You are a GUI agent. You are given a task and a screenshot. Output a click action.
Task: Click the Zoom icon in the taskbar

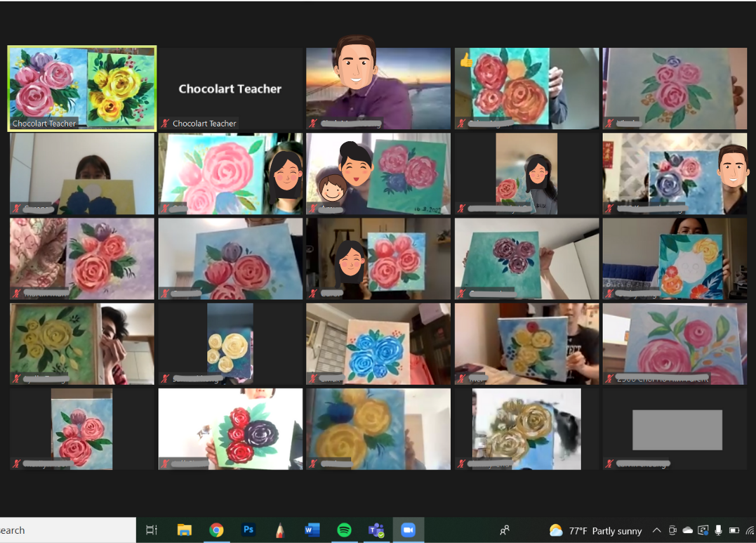click(409, 530)
